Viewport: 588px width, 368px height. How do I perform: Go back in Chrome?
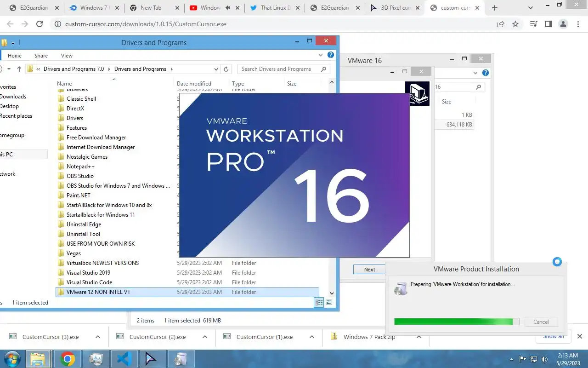[10, 24]
